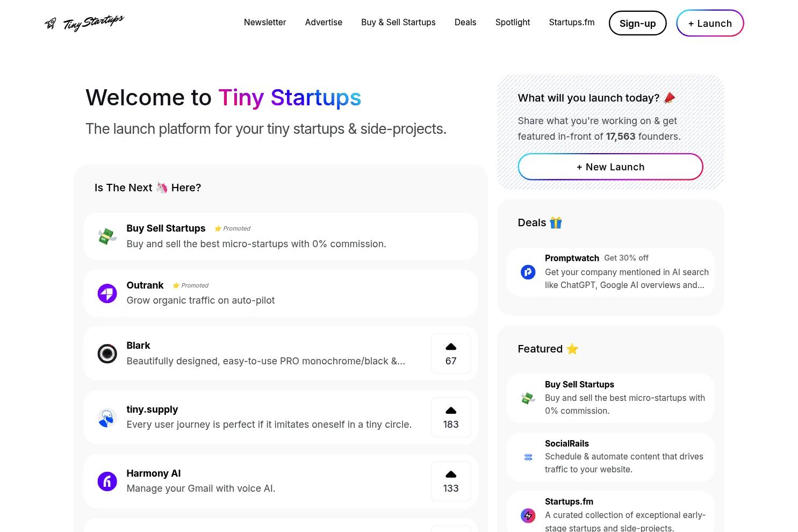Image resolution: width=798 pixels, height=532 pixels.
Task: Navigate to Deals in the top menu
Action: (465, 23)
